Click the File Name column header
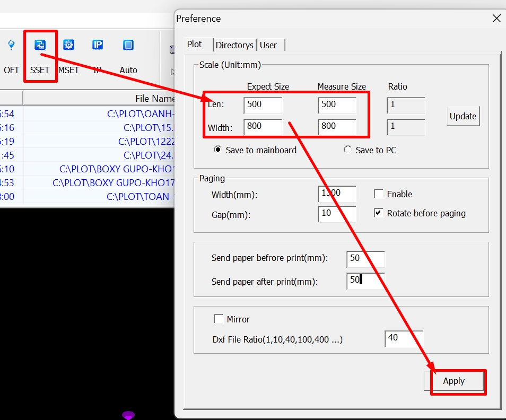Viewport: 506px width, 420px height. pyautogui.click(x=154, y=99)
